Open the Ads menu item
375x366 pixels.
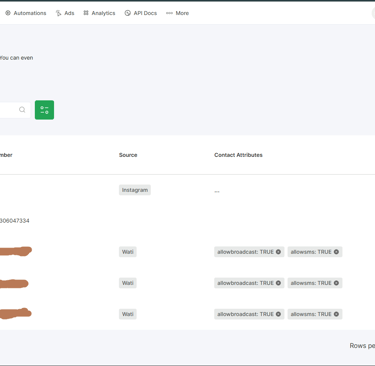point(65,13)
